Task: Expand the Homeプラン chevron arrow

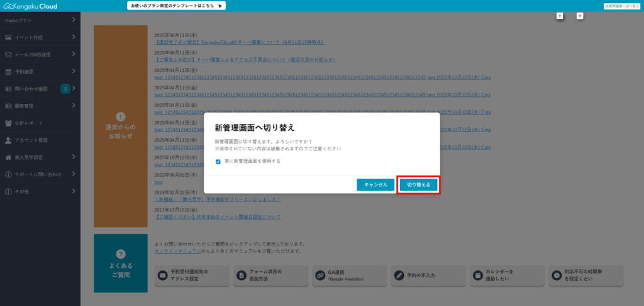Action: coord(74,21)
